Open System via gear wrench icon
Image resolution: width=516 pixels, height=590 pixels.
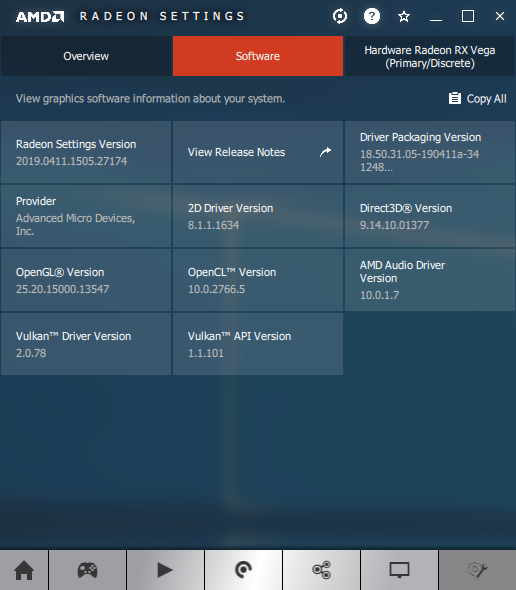pyautogui.click(x=477, y=570)
